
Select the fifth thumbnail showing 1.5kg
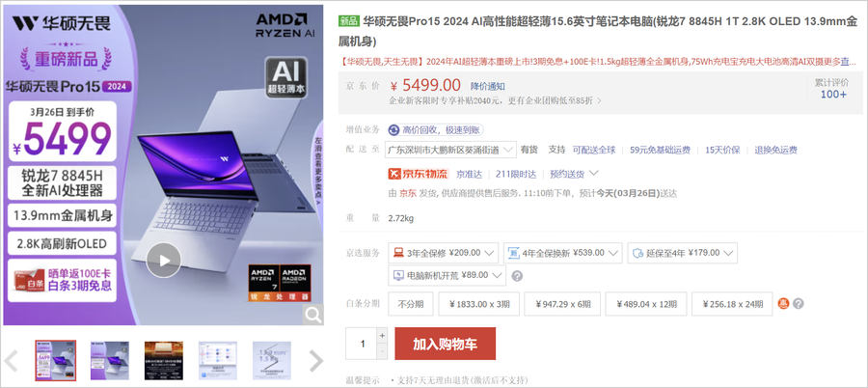click(x=272, y=360)
